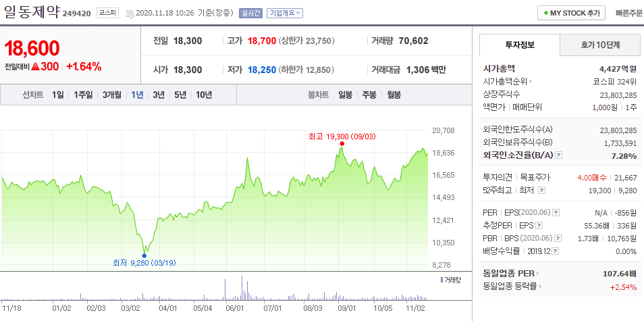644x321 pixels.
Task: Click the red 최고 peak dot on chart
Action: [342, 143]
